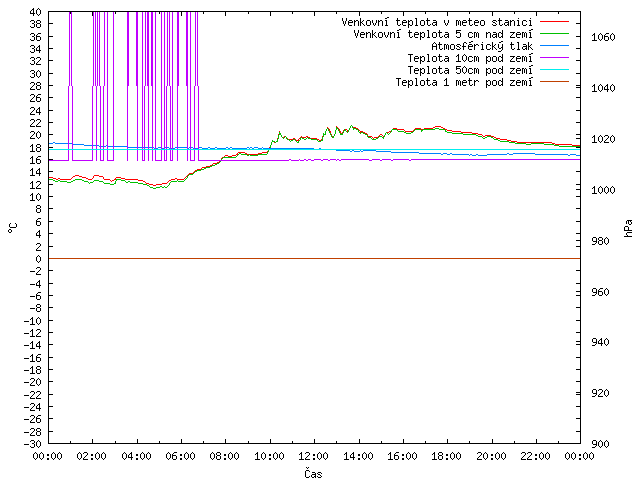
Task: Click the green legend line sample
Action: coord(554,34)
